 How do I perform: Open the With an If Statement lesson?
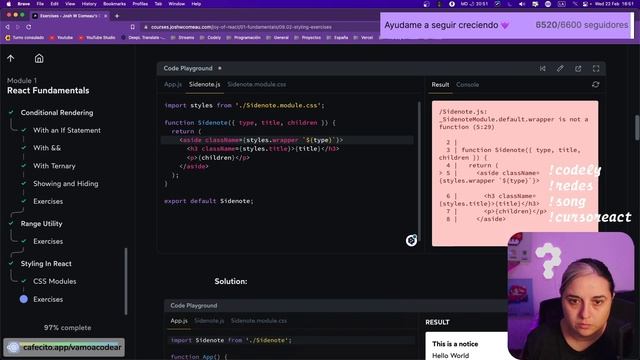click(67, 130)
